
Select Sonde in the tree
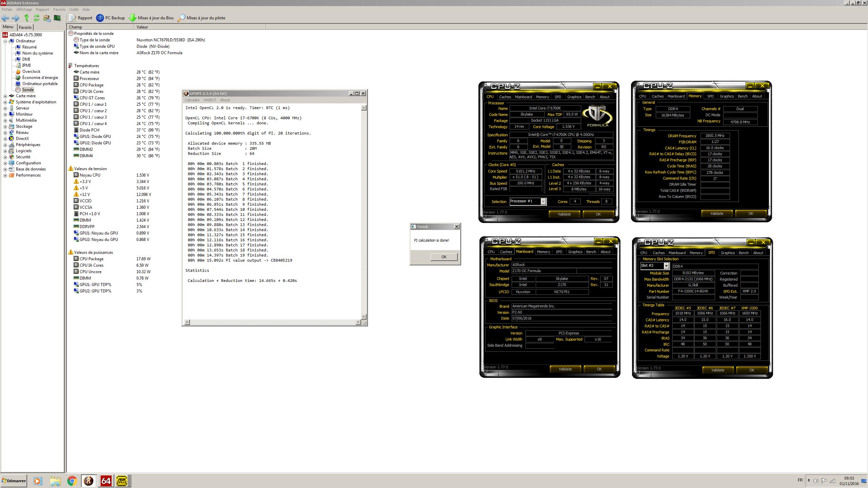[x=28, y=90]
